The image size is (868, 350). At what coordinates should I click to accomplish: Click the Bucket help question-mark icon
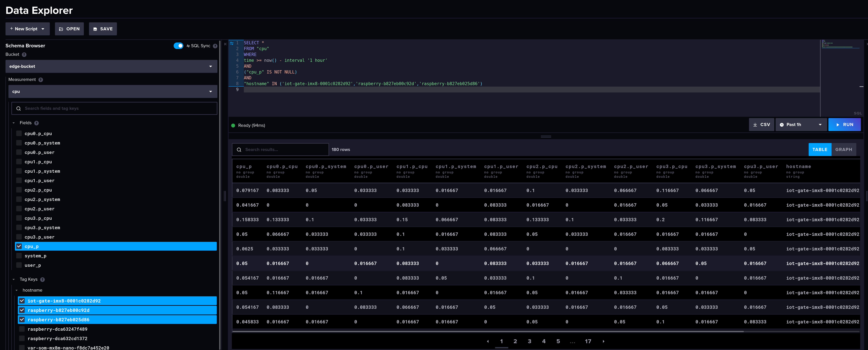(24, 55)
